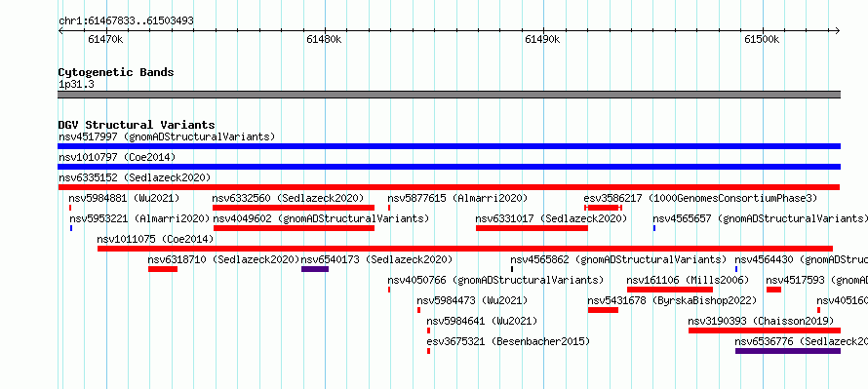Viewport: 868px width, 389px height.
Task: Open nsv4049602 gnomADStructuralVariants label
Action: 321,218
